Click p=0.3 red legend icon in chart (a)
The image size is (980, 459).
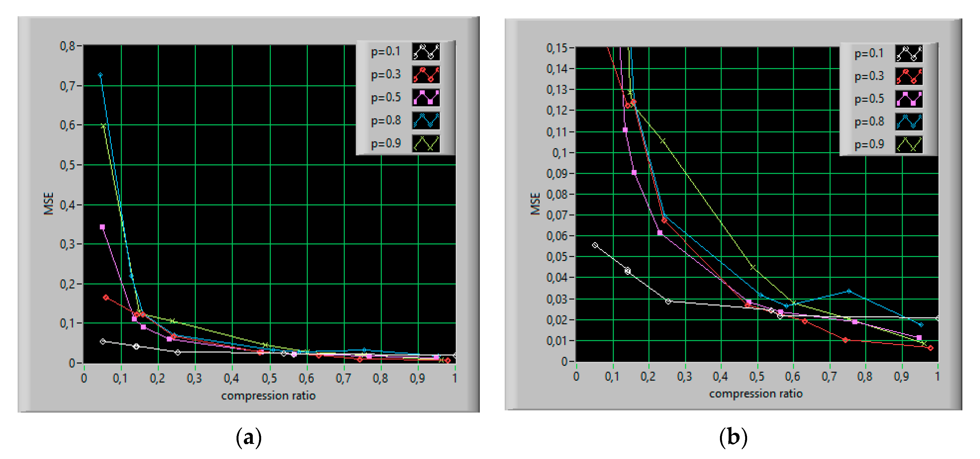coord(426,74)
